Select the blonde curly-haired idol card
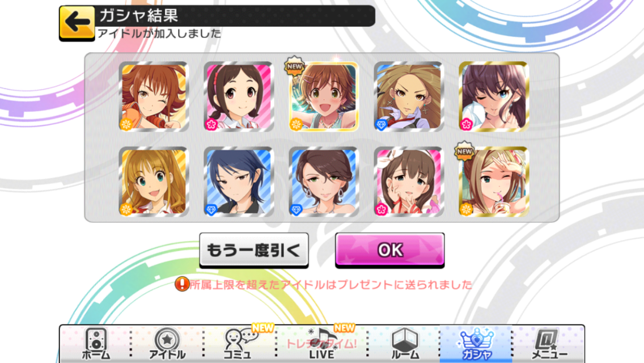Viewport: 644px width, 363px height. (x=154, y=181)
